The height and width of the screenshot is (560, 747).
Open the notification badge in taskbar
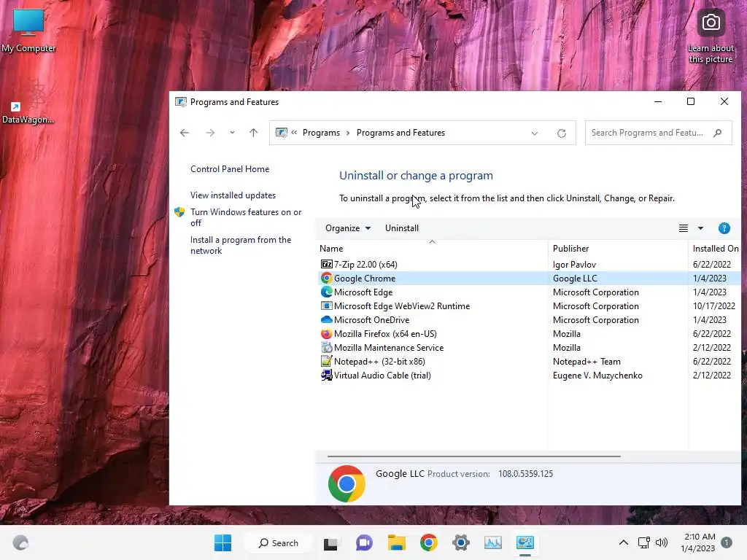[727, 542]
